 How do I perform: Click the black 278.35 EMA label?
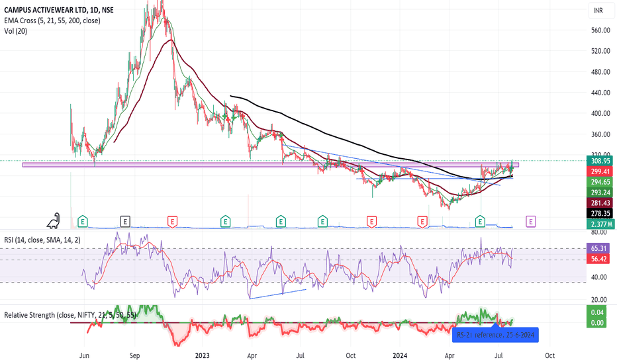click(x=600, y=213)
